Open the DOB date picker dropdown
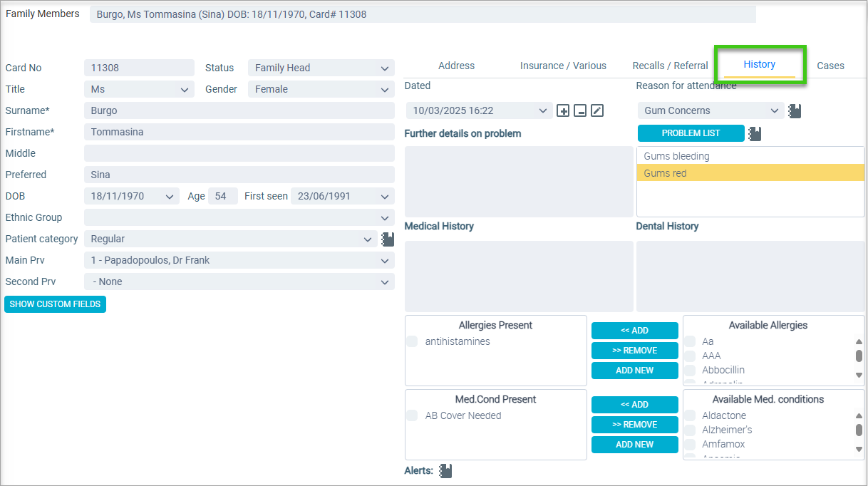Image resolution: width=868 pixels, height=486 pixels. (x=132, y=196)
